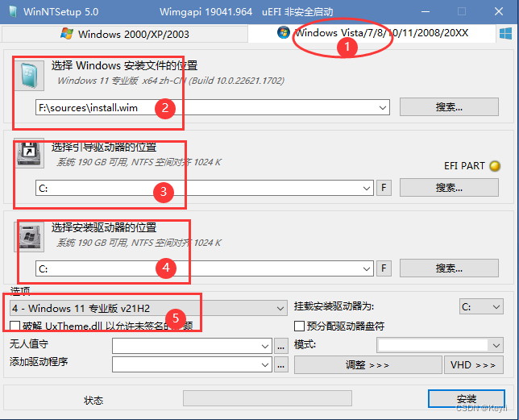Click the installation status progress bar
The image size is (519, 420).
(268, 398)
